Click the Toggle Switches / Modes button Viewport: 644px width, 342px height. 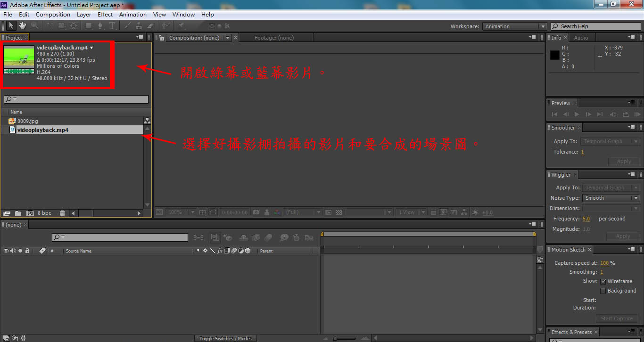225,338
